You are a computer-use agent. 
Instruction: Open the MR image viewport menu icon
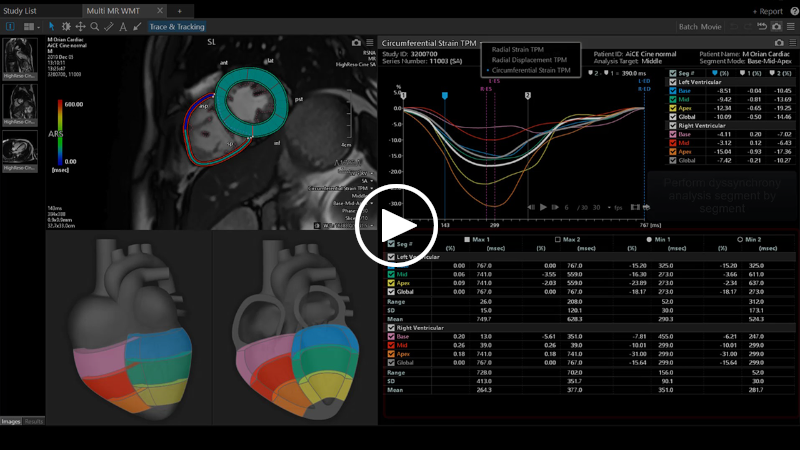pos(370,43)
